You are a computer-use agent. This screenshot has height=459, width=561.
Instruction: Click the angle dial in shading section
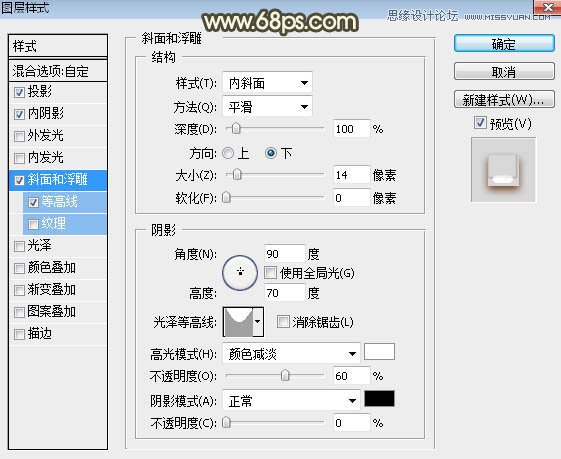click(x=240, y=273)
